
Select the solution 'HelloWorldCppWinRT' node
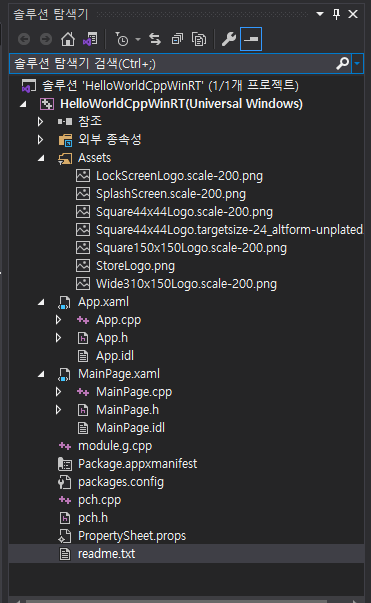click(x=171, y=85)
